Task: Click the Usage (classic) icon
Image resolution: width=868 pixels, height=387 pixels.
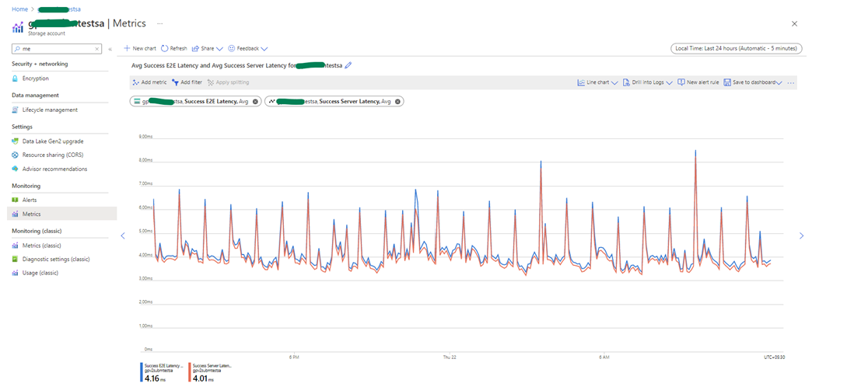Action: coord(16,273)
